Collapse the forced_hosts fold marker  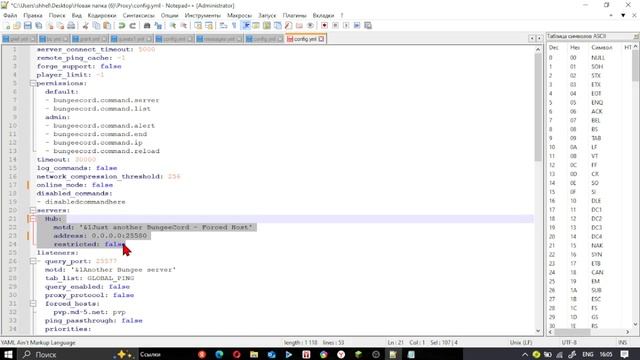33,304
